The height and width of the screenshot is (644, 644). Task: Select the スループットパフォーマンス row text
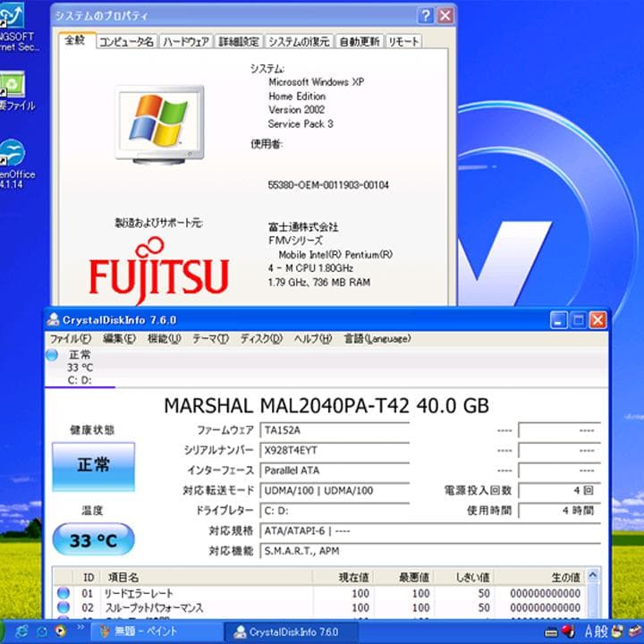(x=154, y=607)
